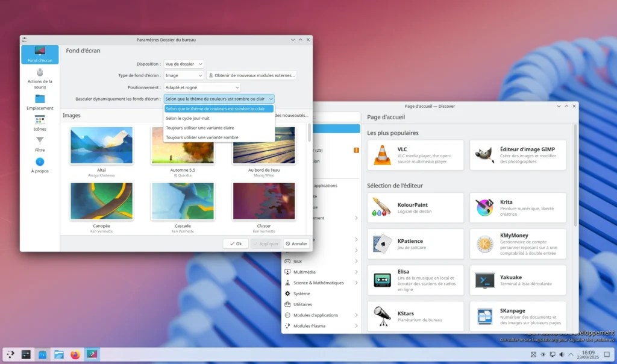Launch Firefox from the taskbar
This screenshot has width=617, height=364.
(75, 354)
